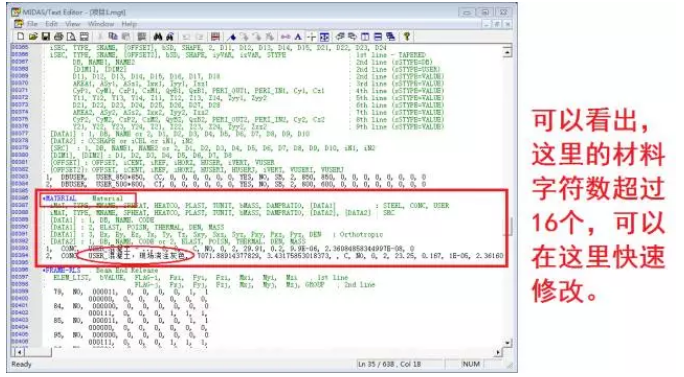
Task: Click the Beam End Release comment
Action: [127, 271]
